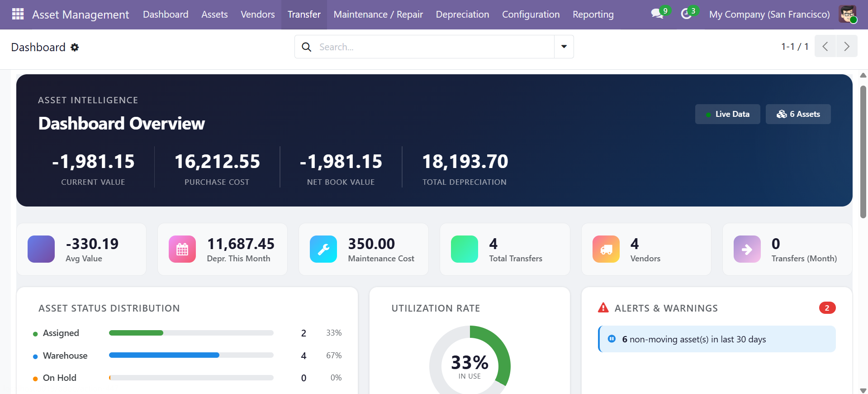Click the purple arrow Transfers (Month) icon
This screenshot has height=394, width=868.
point(747,249)
